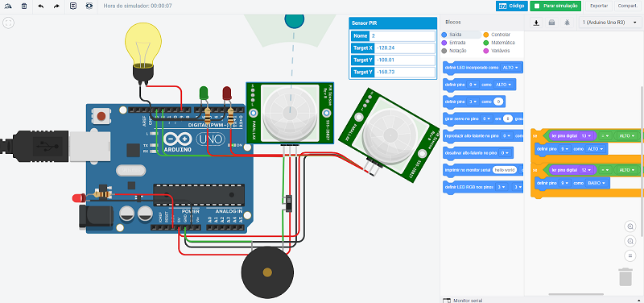Click the Exportar button
This screenshot has height=303, width=644.
click(x=598, y=6)
